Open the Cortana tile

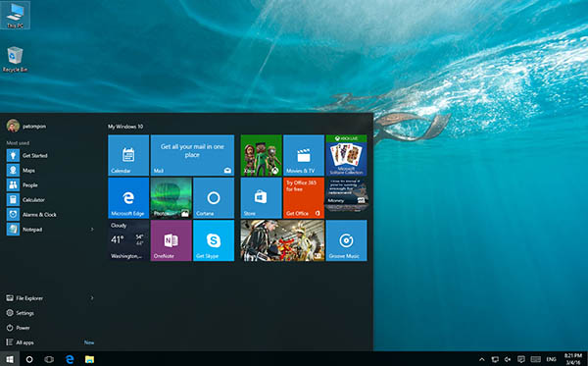point(214,198)
